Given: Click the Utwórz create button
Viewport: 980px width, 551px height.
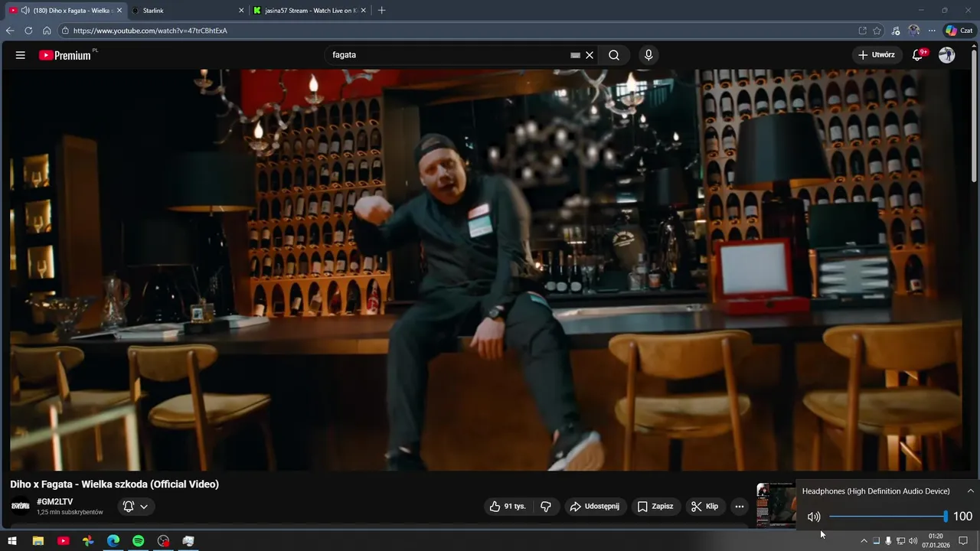Looking at the screenshot, I should tap(877, 55).
